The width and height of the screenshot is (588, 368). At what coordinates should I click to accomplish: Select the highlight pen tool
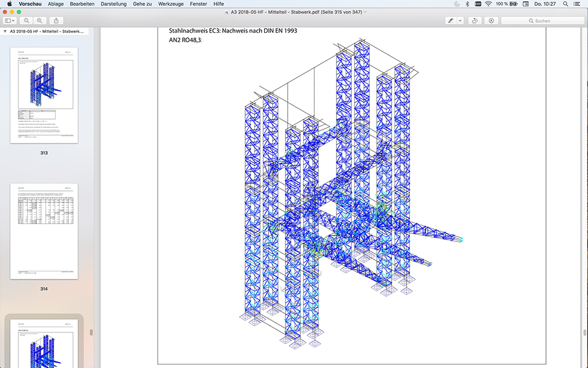(452, 21)
